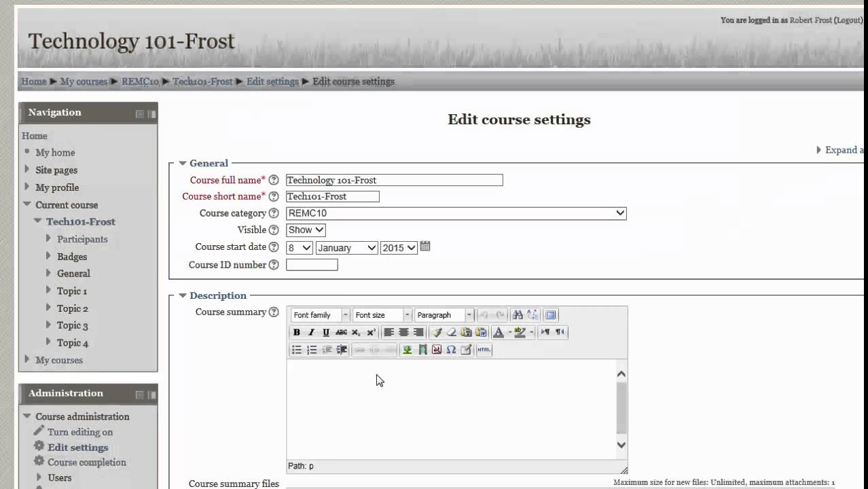Toggle bold formatting in editor
The height and width of the screenshot is (489, 868).
296,332
